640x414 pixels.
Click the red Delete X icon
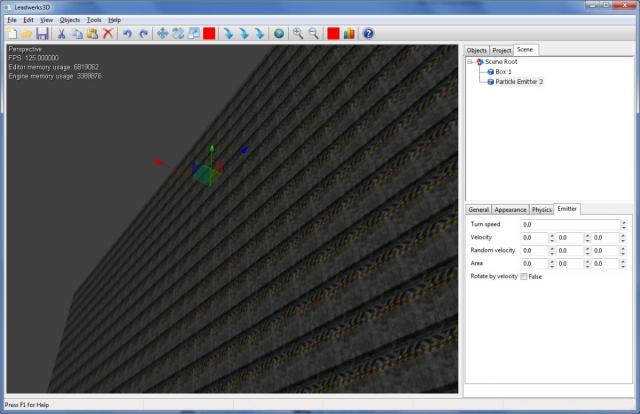(x=108, y=33)
